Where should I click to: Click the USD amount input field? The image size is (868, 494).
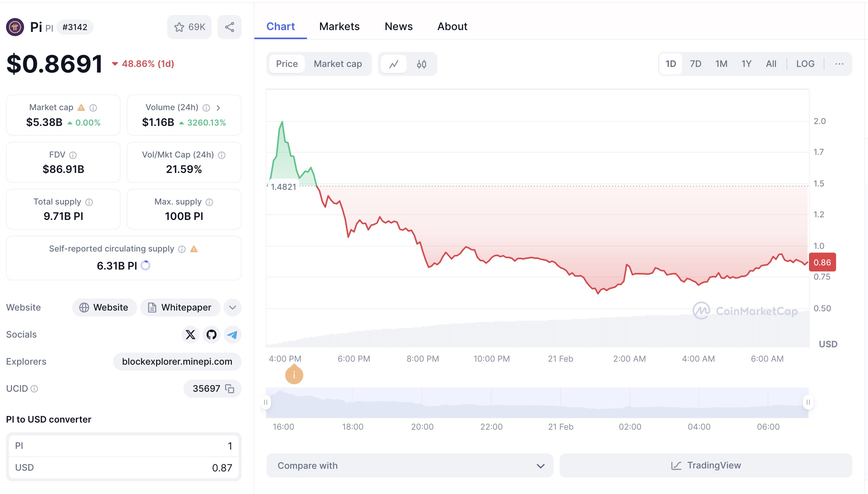point(124,468)
